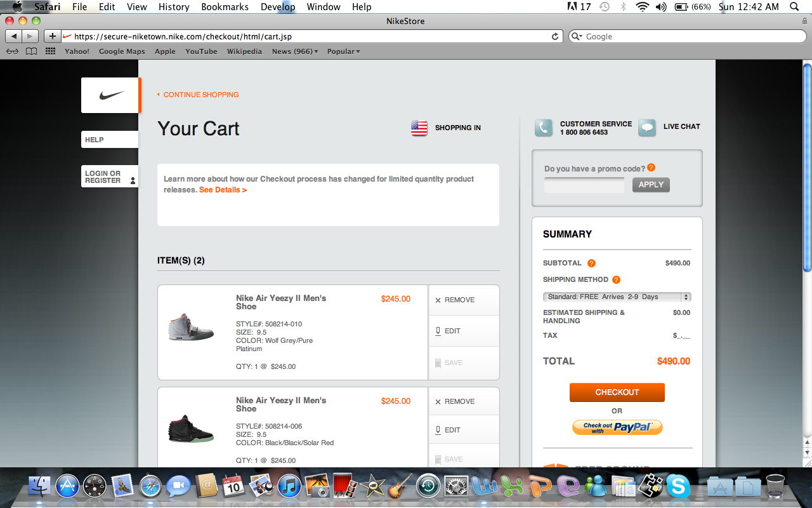Screen dimensions: 812x508
Task: Click Safari's forward arrow button
Action: click(x=30, y=36)
